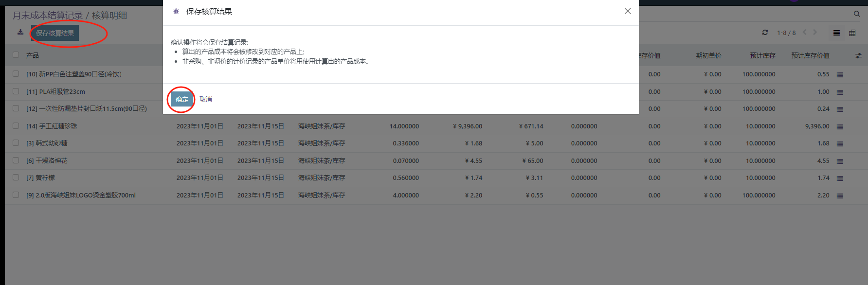Click the 确定 confirm button
This screenshot has height=285, width=868.
pos(181,99)
